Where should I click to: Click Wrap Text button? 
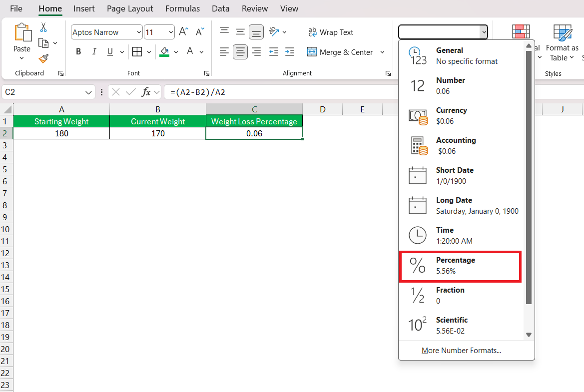pos(330,32)
